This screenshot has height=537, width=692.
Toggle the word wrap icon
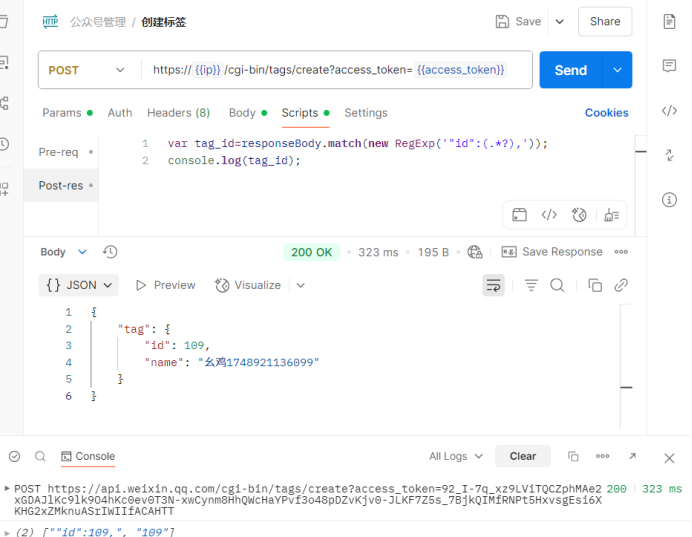click(493, 285)
